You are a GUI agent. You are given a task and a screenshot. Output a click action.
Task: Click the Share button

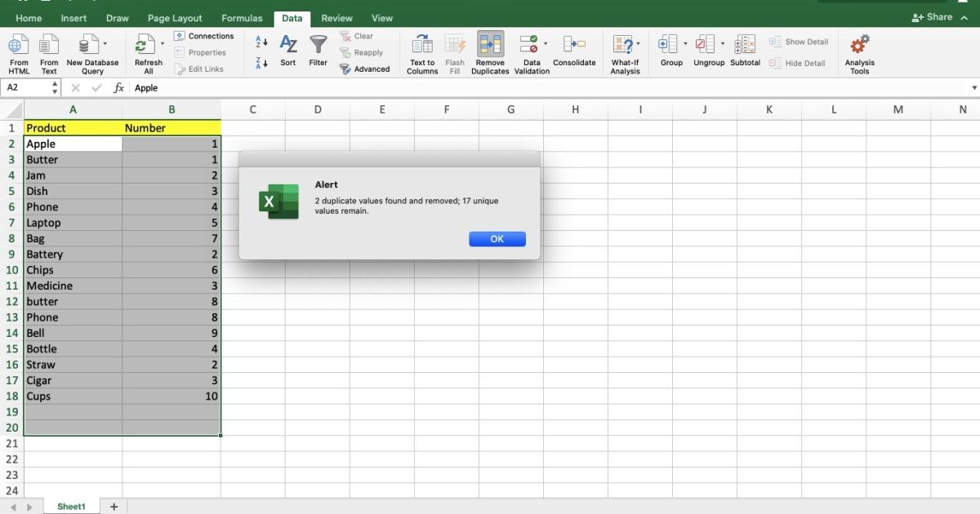click(x=932, y=17)
